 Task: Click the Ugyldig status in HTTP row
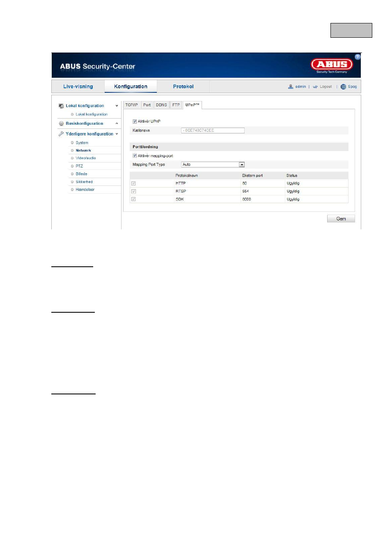pyautogui.click(x=293, y=183)
